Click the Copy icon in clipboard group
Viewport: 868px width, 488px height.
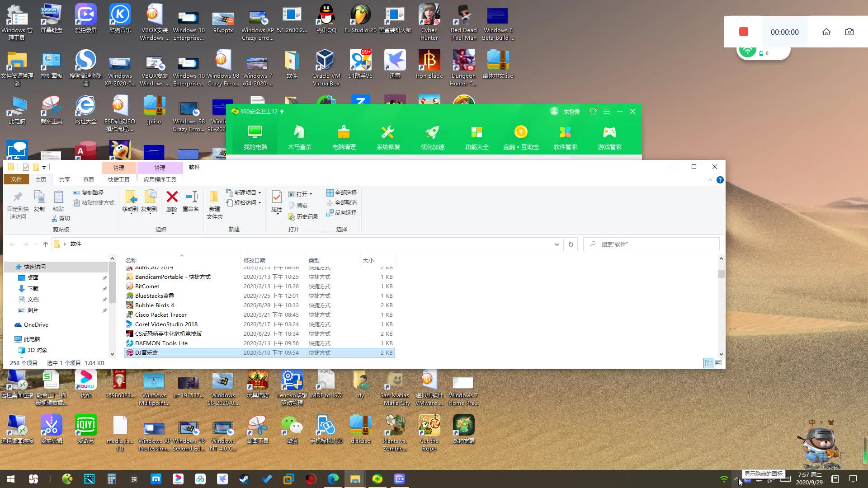click(x=39, y=197)
